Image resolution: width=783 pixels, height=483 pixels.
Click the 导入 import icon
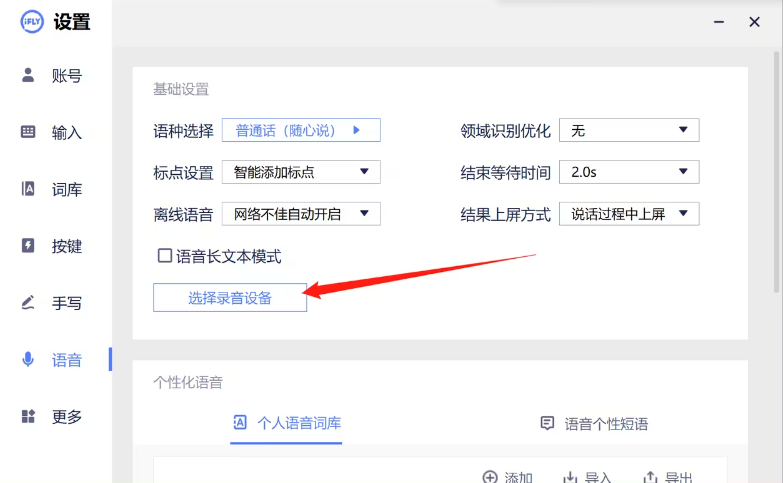click(570, 477)
